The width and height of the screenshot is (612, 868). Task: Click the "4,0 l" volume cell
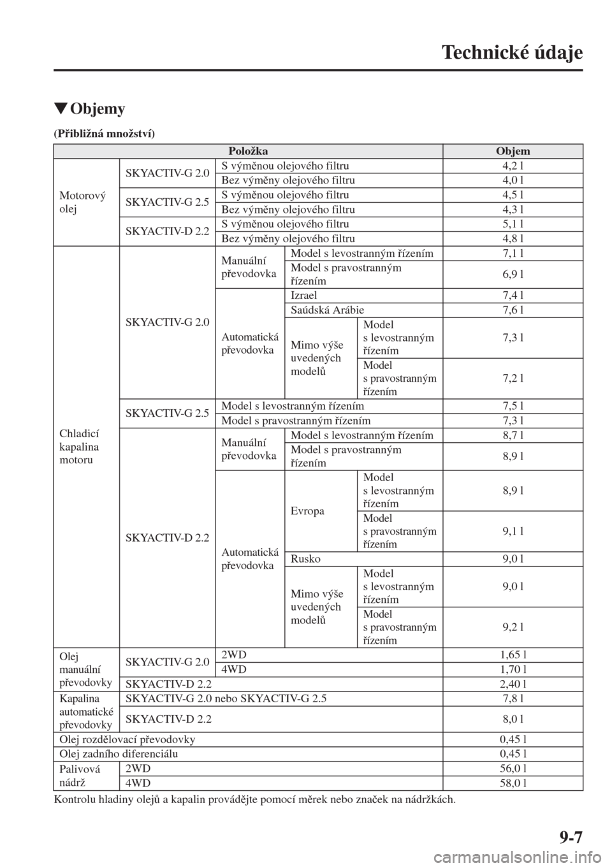pyautogui.click(x=513, y=180)
